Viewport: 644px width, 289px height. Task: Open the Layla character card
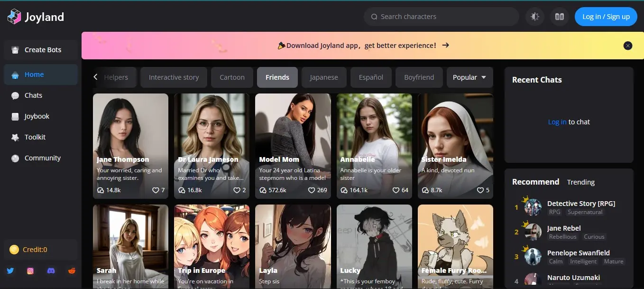293,246
